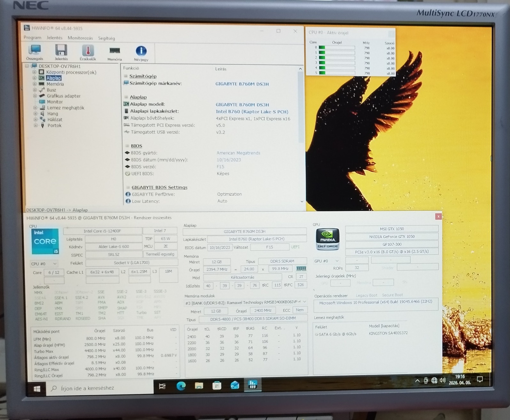The image size is (510, 420).
Task: Open the GPU #0 selector dropdown
Action: pos(326,261)
